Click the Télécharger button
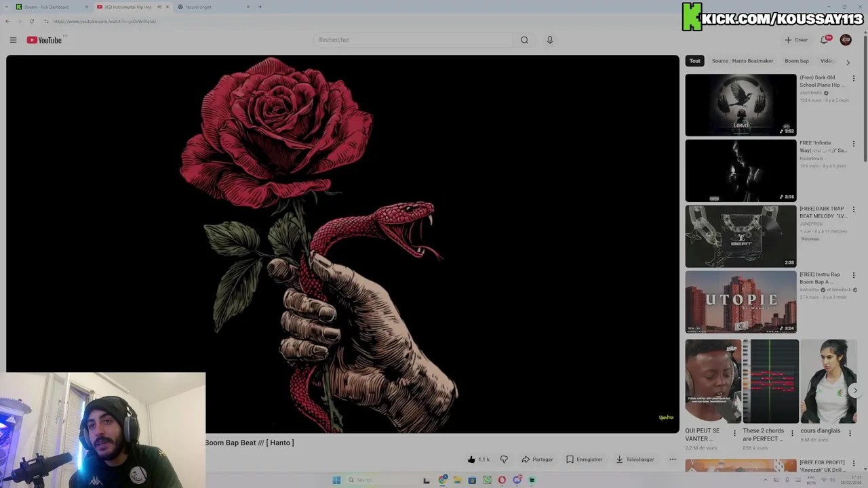 click(635, 460)
